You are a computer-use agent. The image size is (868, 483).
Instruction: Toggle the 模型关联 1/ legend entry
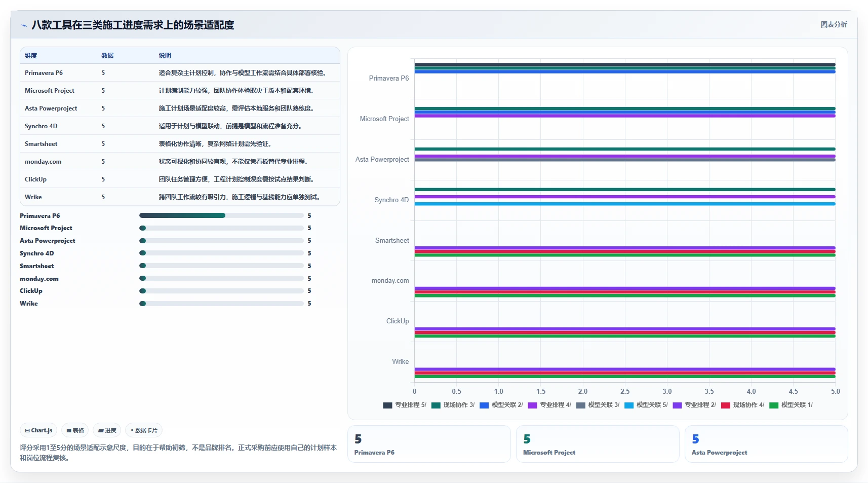point(791,405)
